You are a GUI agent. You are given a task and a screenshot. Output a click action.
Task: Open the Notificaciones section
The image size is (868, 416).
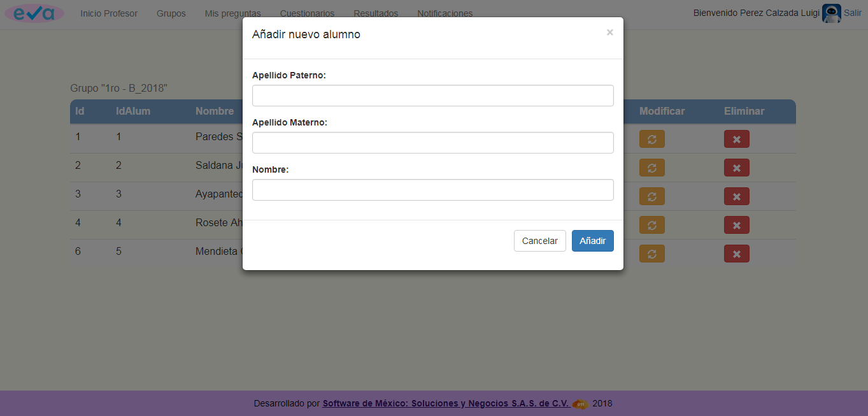pos(444,13)
